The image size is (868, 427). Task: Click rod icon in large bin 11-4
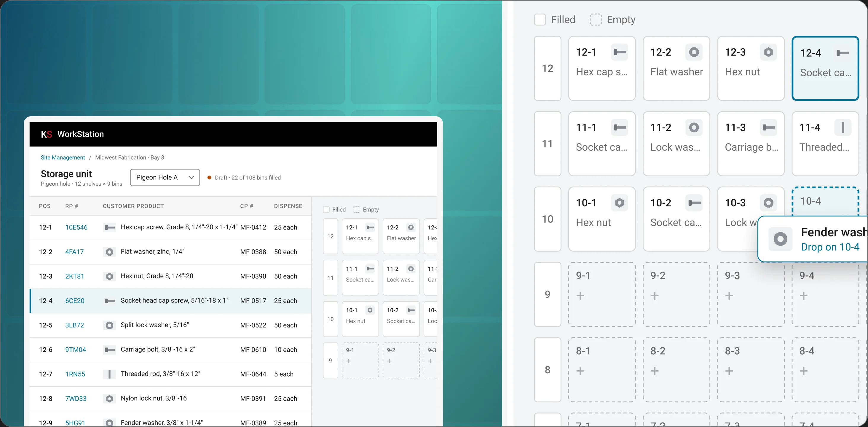pos(843,128)
